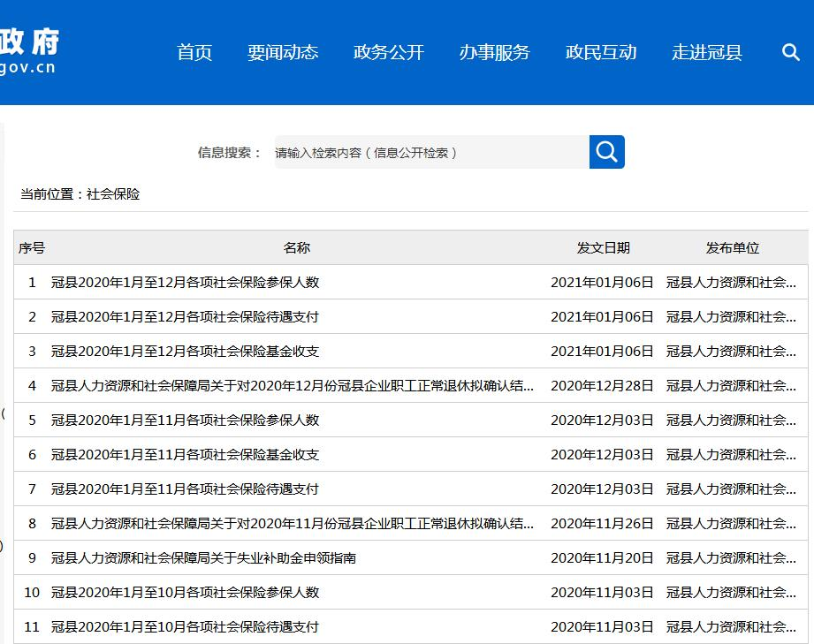Screen dimensions: 814x644
Task: Open the 失业补助金申领指南 article
Action: pyautogui.click(x=203, y=557)
